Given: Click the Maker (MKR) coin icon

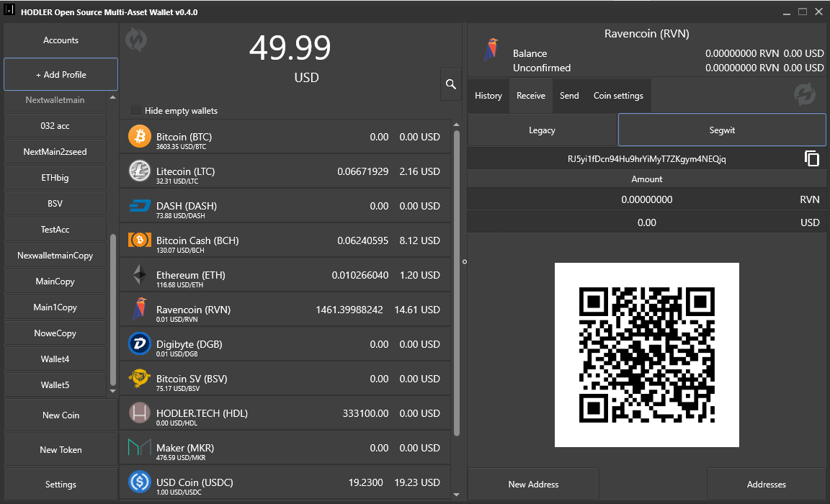Looking at the screenshot, I should (x=140, y=448).
